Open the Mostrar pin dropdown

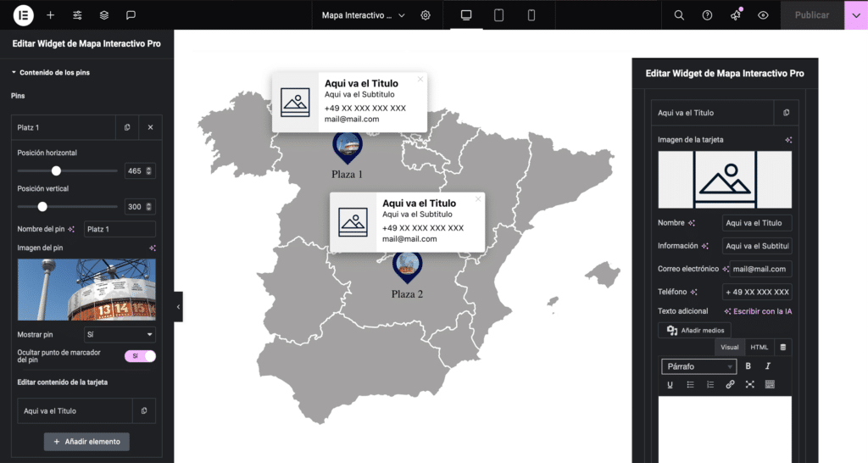point(120,334)
